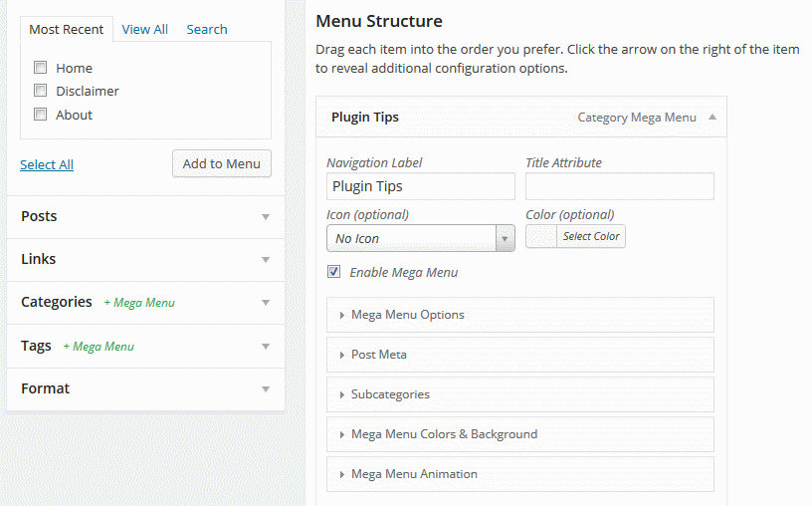Switch to the View All tab
Screen dimensions: 812x506
(x=145, y=30)
